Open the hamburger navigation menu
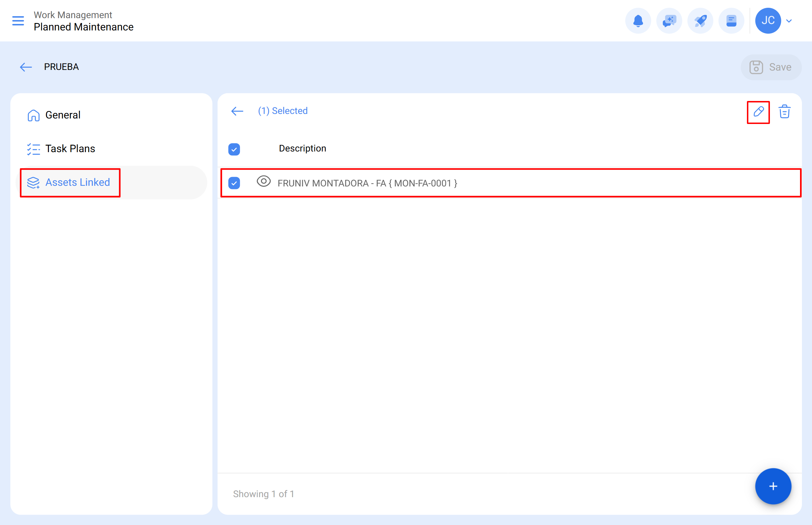812x525 pixels. (x=18, y=20)
